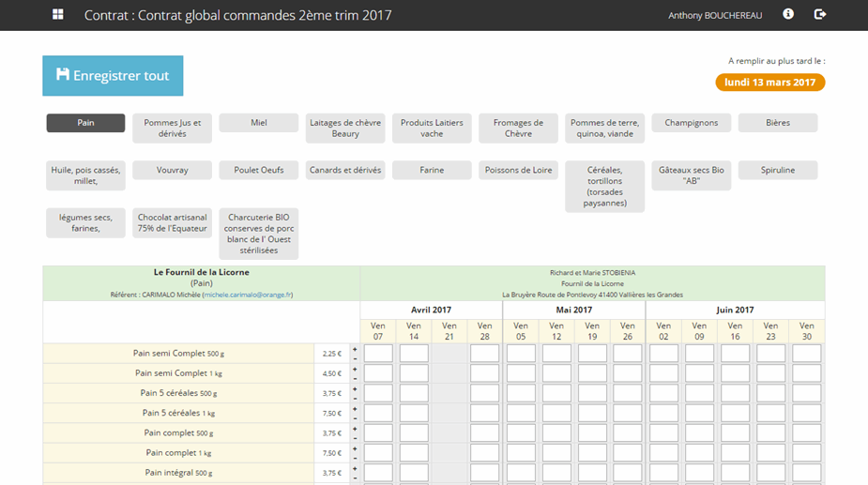Open the Champignons category
Image resolution: width=868 pixels, height=485 pixels.
pyautogui.click(x=692, y=123)
